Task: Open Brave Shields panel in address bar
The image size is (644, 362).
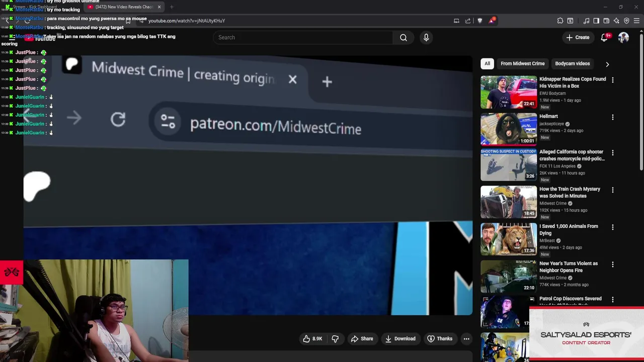Action: tap(480, 21)
